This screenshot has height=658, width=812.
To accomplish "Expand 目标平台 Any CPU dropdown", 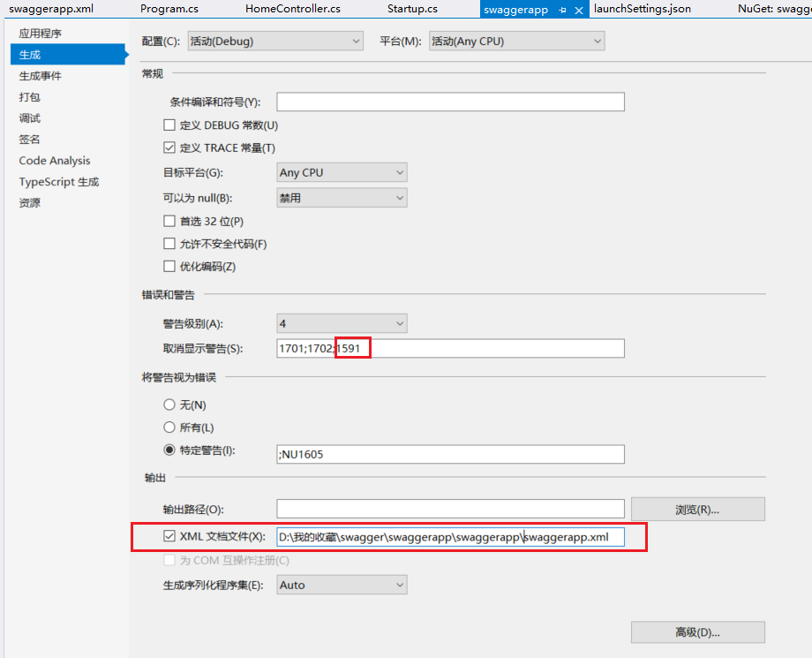I will coord(342,172).
